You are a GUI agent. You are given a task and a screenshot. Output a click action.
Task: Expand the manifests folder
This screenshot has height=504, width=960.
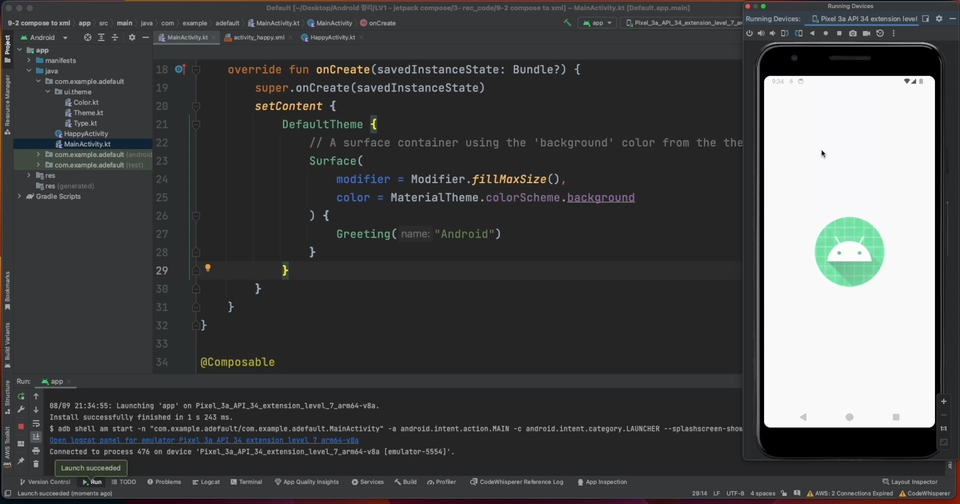coord(29,61)
